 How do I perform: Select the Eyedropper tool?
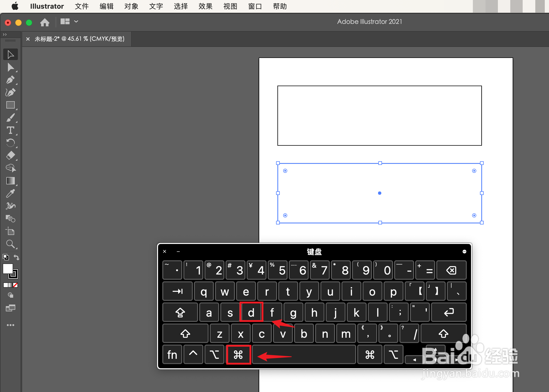[11, 194]
